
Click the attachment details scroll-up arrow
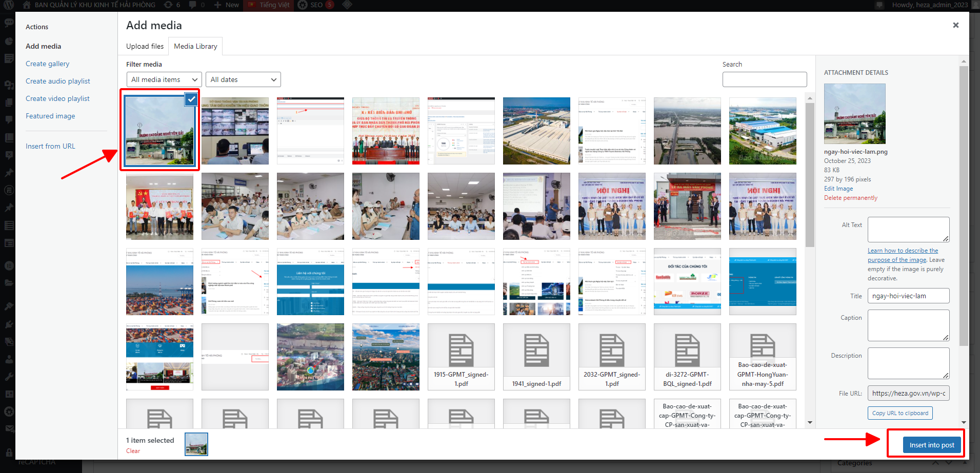tap(964, 61)
